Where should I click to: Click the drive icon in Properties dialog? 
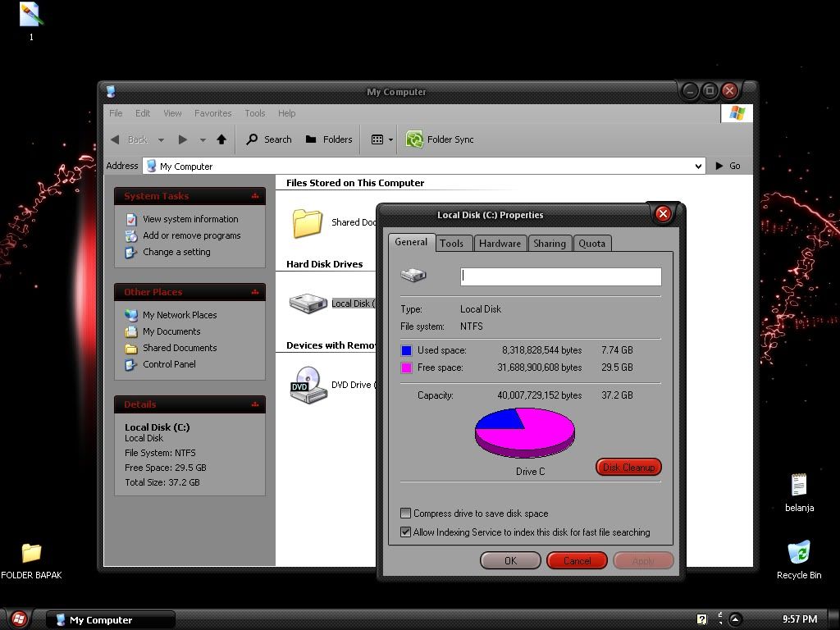(413, 276)
